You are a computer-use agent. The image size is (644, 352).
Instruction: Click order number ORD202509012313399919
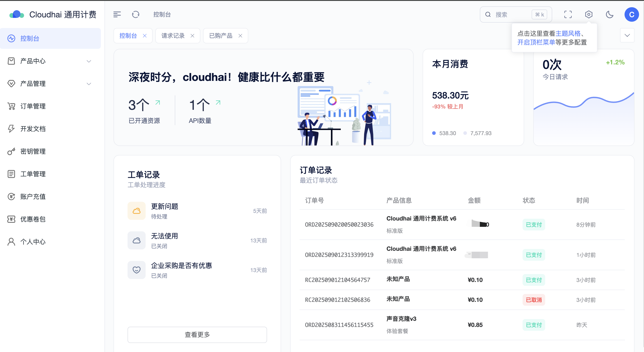(339, 255)
